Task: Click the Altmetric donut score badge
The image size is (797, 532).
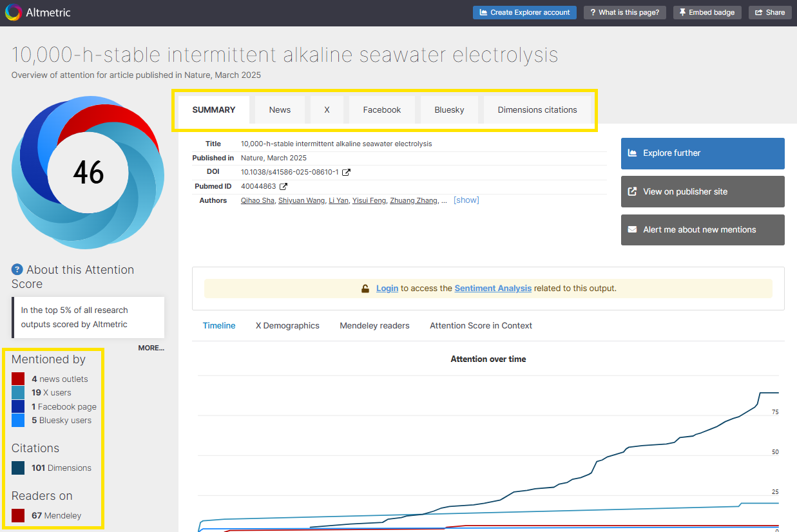Action: click(88, 172)
